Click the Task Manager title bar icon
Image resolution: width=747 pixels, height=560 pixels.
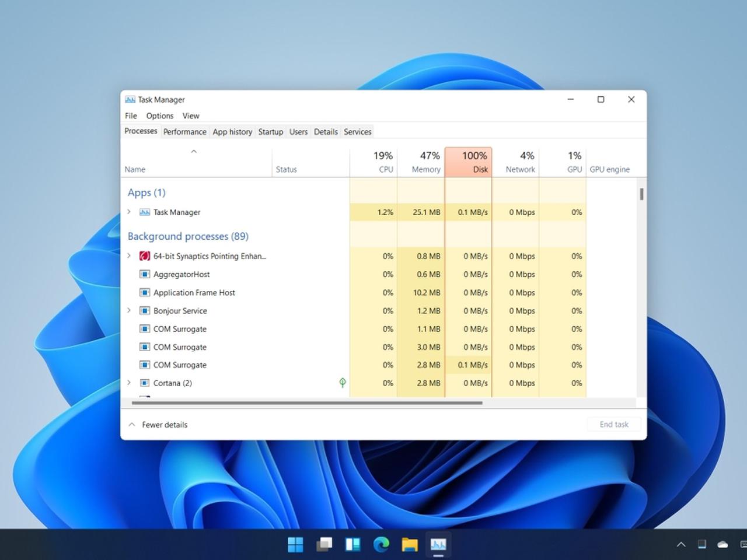coord(130,99)
